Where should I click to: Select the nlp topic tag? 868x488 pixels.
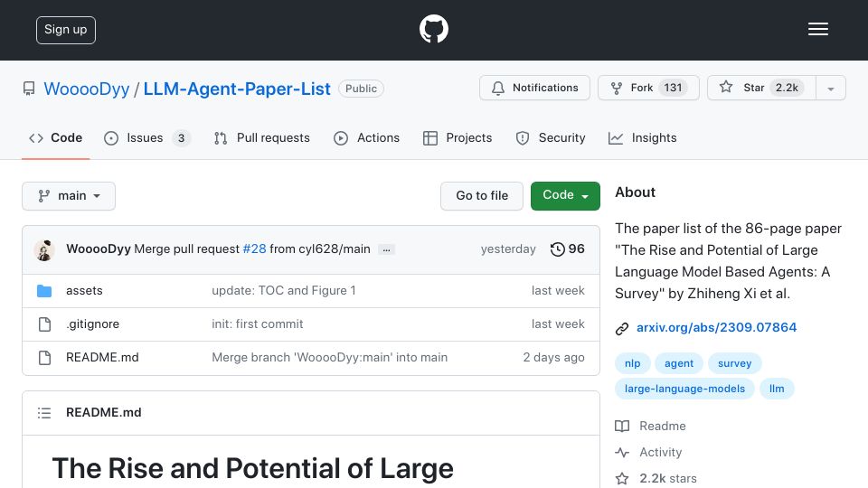632,363
